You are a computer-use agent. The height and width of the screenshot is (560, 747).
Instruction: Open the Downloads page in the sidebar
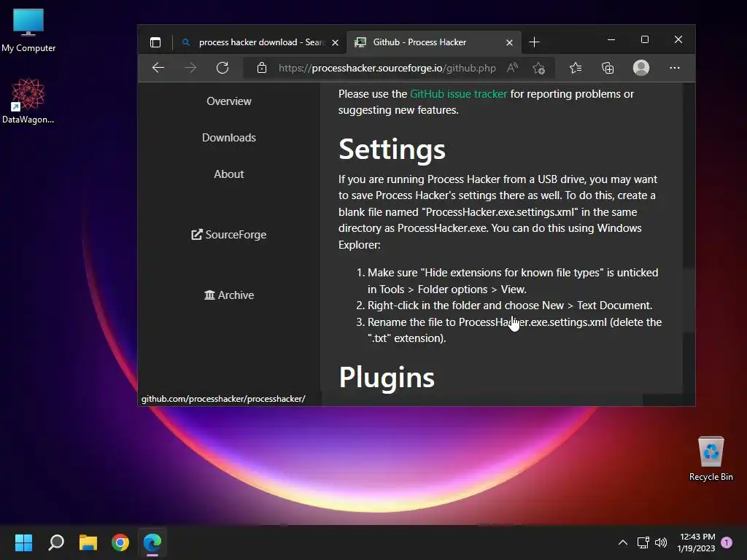pyautogui.click(x=228, y=138)
